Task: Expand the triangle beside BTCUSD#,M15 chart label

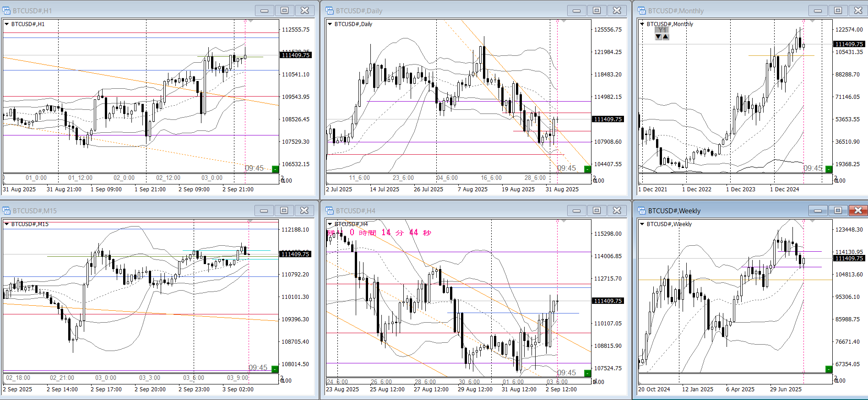Action: coord(7,224)
